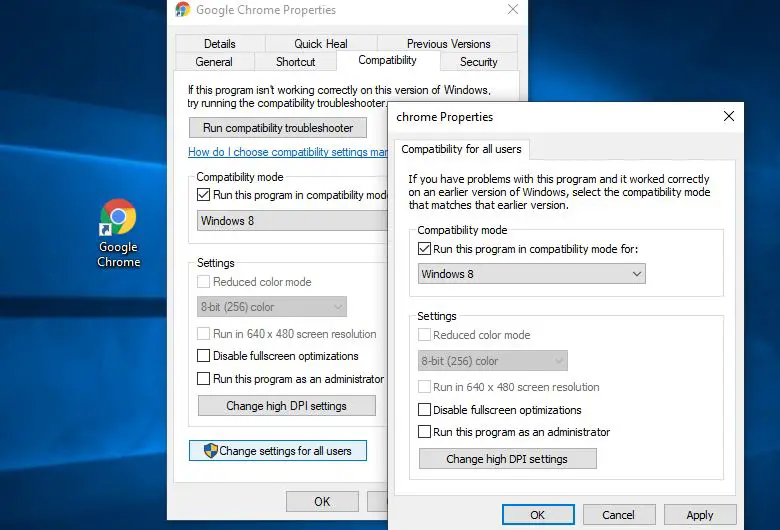The image size is (780, 530).
Task: Enable Run as administrator in chrome Properties
Action: (x=424, y=431)
